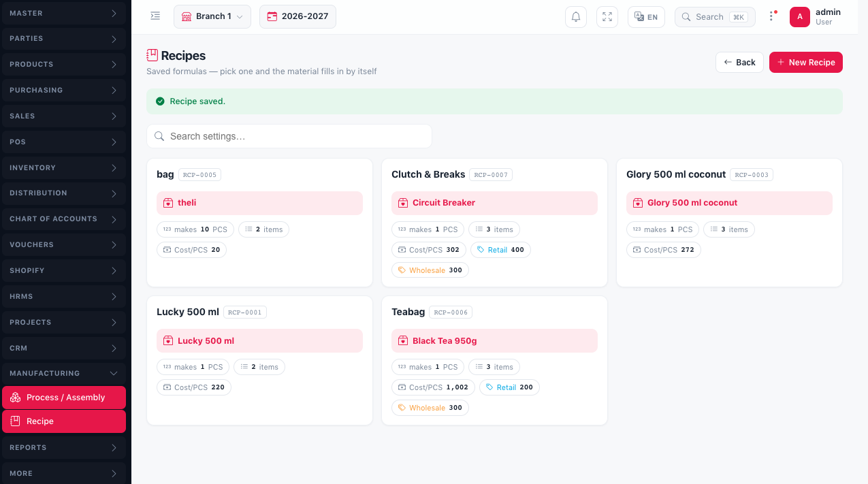Open Process / Assembly menu item

64,398
